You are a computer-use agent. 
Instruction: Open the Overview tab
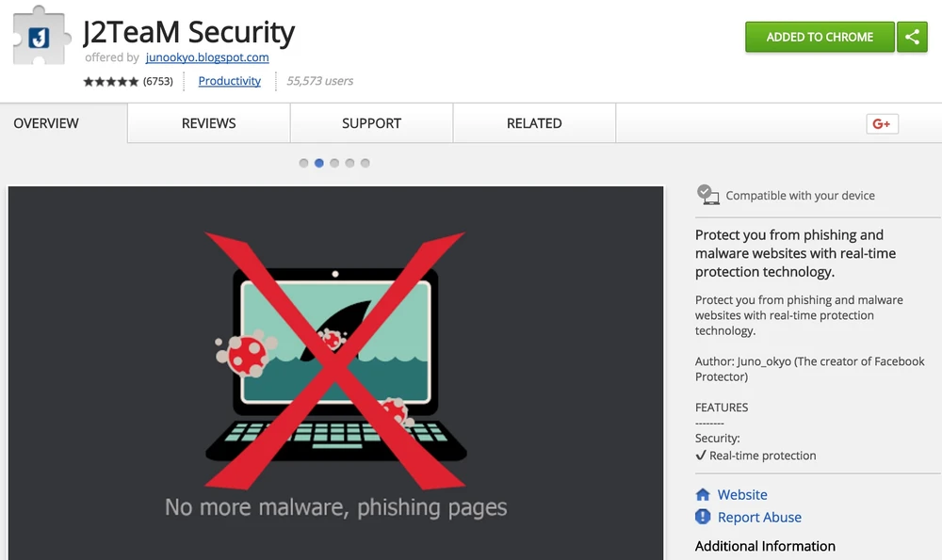[46, 123]
